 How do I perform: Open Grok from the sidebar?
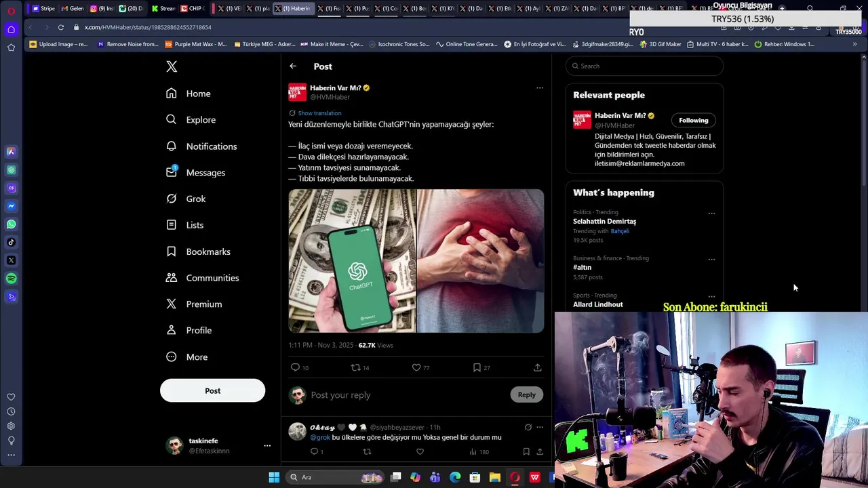pos(186,199)
